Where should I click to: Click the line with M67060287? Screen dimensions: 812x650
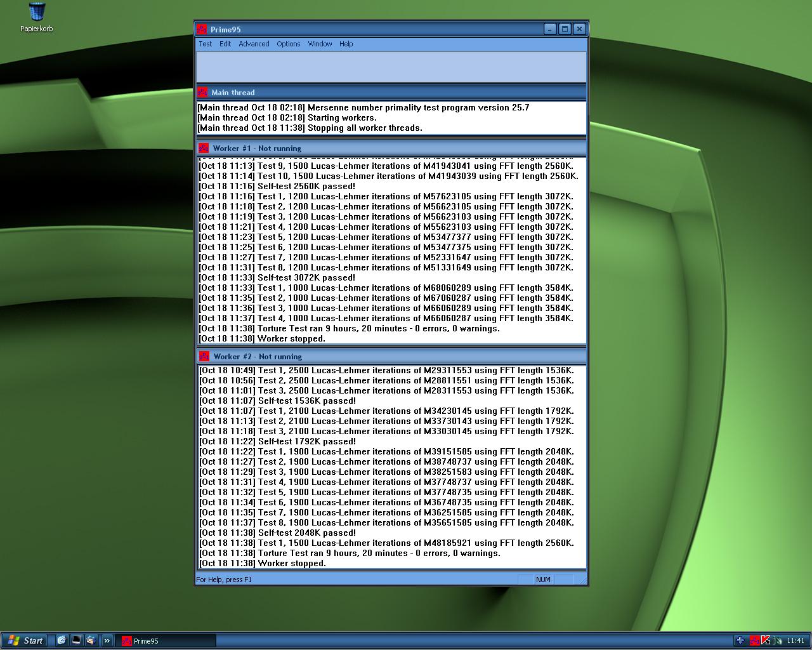coord(386,298)
